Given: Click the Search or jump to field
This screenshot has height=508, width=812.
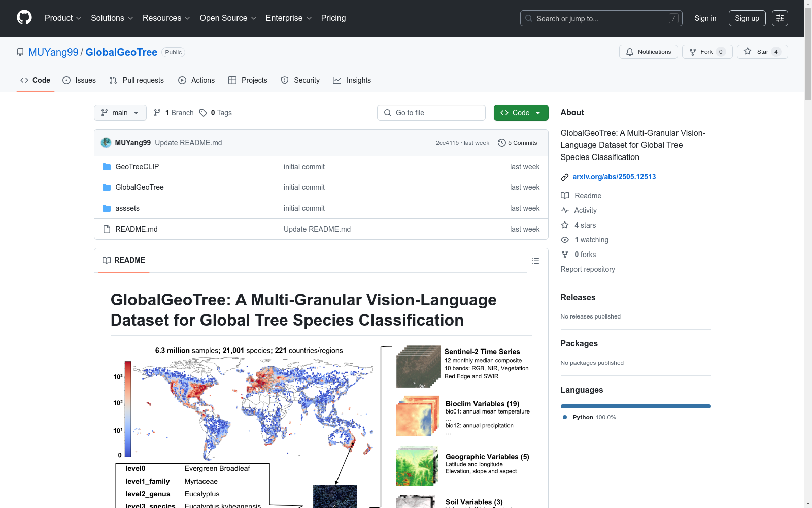Looking at the screenshot, I should point(601,18).
